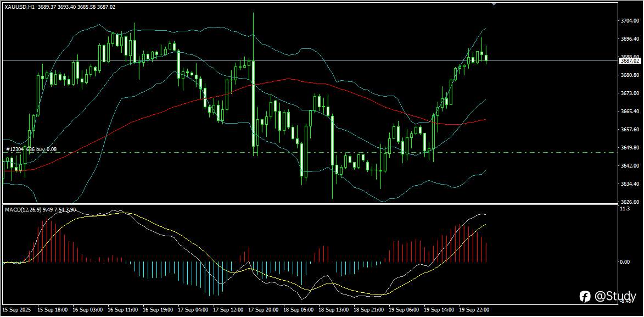The width and height of the screenshot is (644, 317).
Task: Click the '16 Sep 19:00' time label
Action: point(156,309)
